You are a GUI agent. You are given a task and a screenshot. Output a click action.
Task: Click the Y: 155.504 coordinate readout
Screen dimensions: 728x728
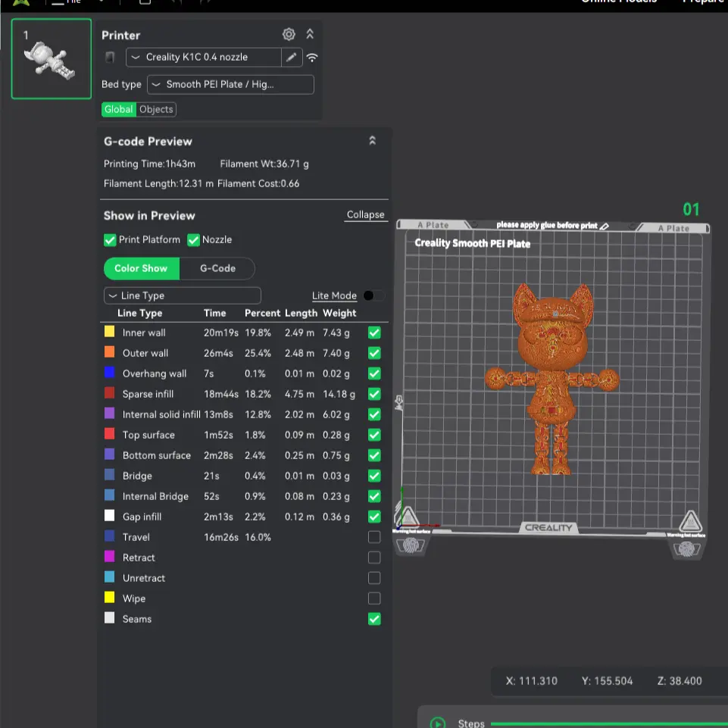pyautogui.click(x=607, y=681)
